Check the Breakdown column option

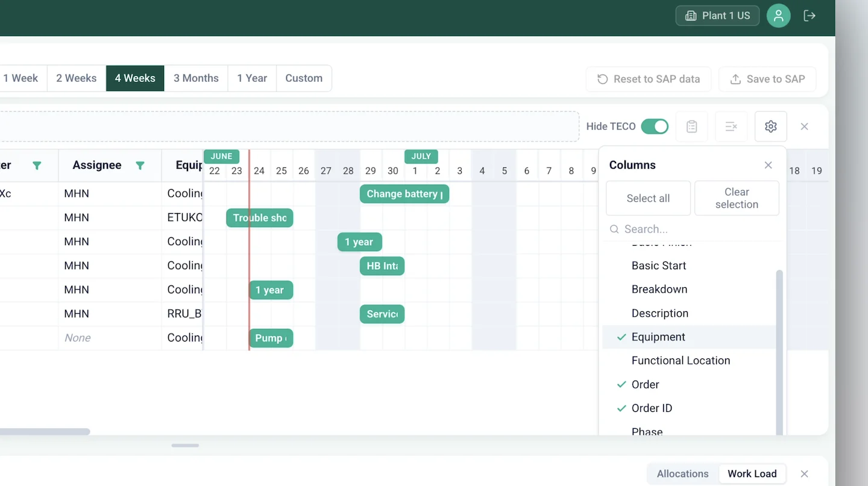click(689, 289)
